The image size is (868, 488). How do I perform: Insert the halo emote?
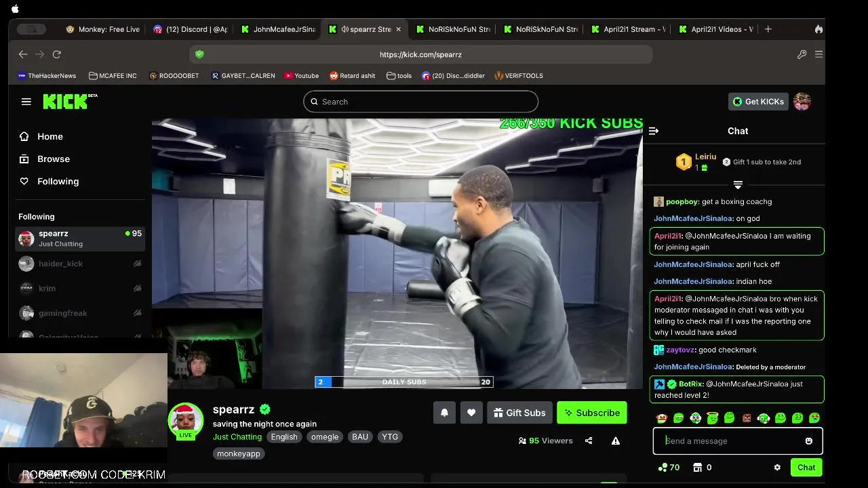click(x=713, y=418)
